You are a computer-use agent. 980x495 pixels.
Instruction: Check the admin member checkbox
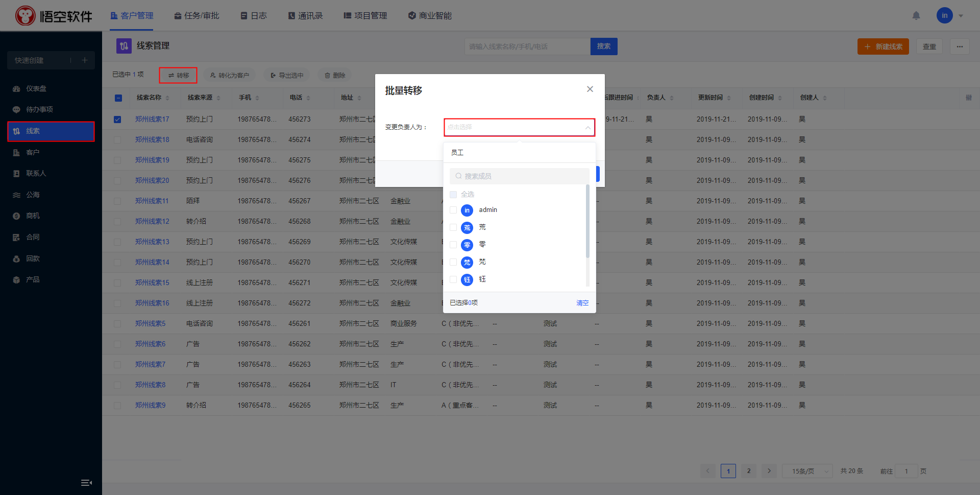(x=453, y=210)
